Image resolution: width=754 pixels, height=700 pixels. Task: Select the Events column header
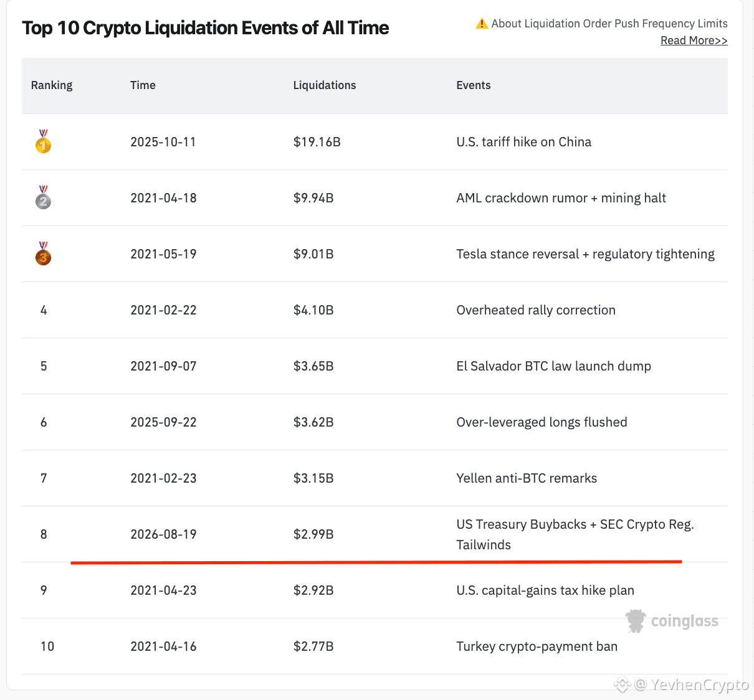pyautogui.click(x=474, y=85)
